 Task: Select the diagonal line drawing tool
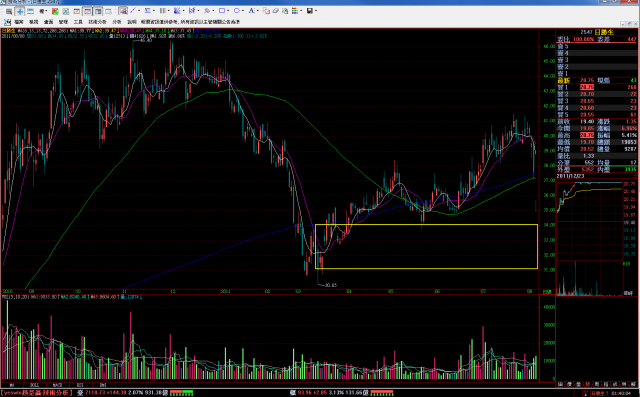133,11
